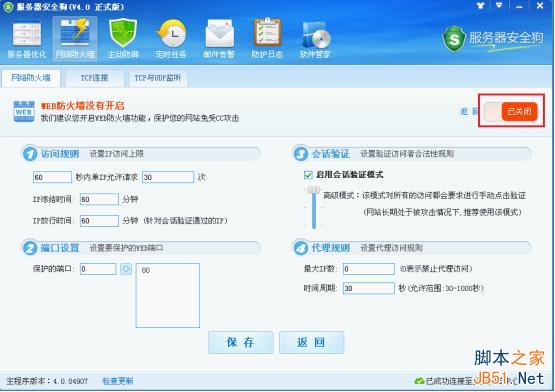Click the add port button beside 保护的端口
The image size is (555, 392).
pos(126,269)
